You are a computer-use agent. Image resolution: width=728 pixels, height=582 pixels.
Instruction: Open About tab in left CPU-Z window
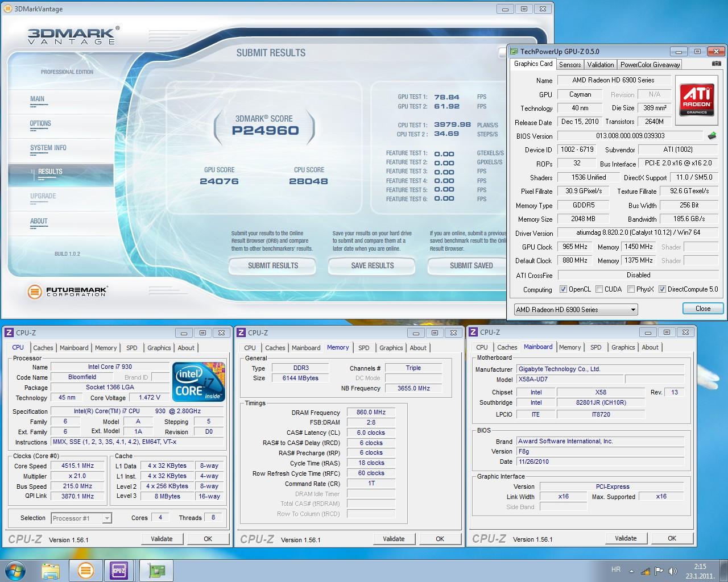(186, 348)
